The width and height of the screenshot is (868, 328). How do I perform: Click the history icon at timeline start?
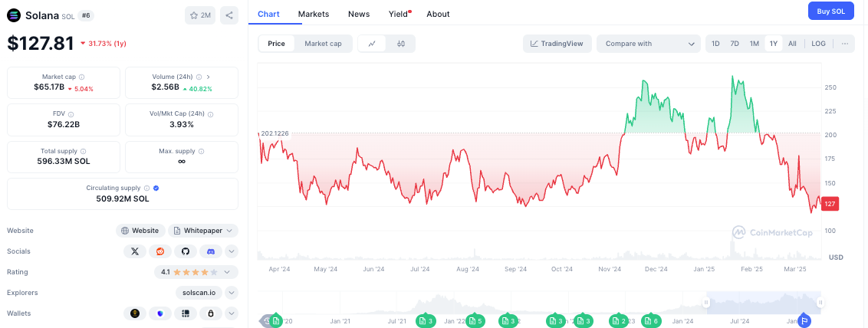click(x=267, y=321)
